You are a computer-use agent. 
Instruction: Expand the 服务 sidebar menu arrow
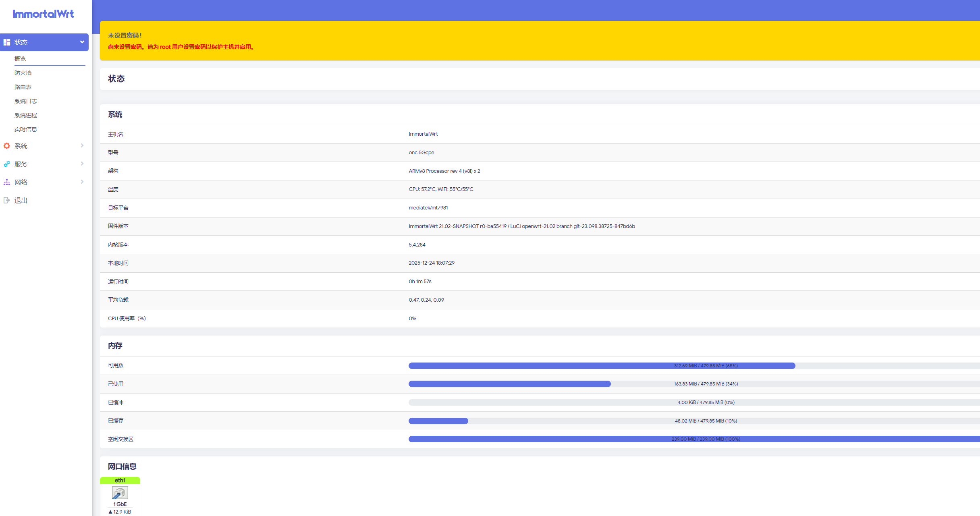pos(82,164)
